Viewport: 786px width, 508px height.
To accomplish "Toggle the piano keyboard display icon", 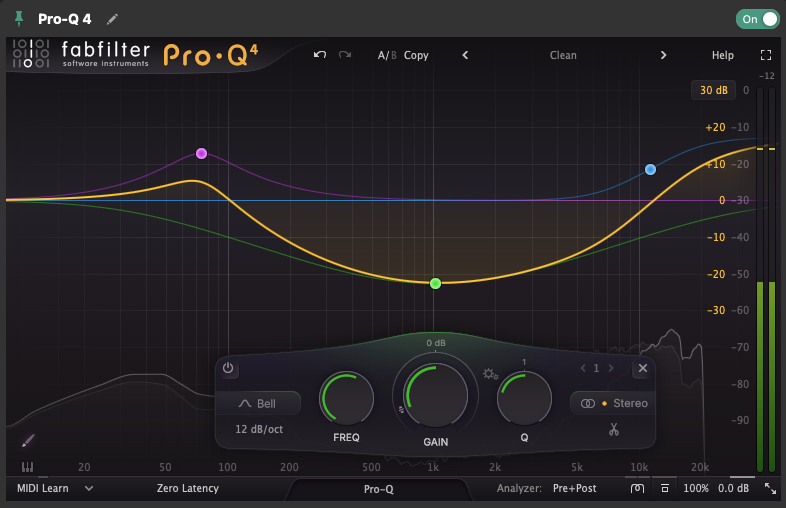I will tap(28, 467).
